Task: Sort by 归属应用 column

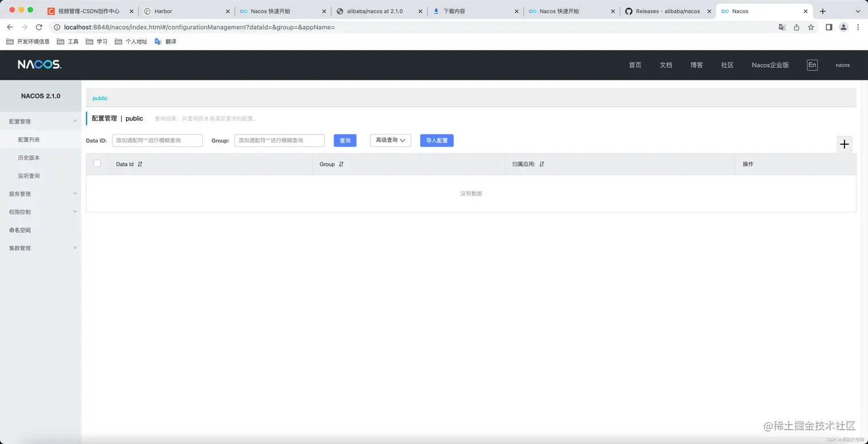Action: (542, 164)
